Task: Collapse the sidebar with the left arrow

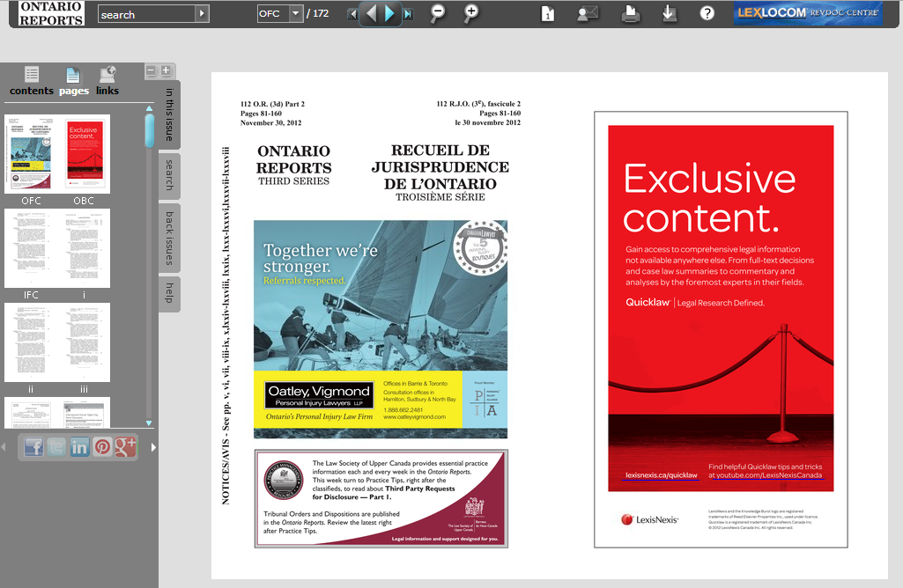Action: 4,447
